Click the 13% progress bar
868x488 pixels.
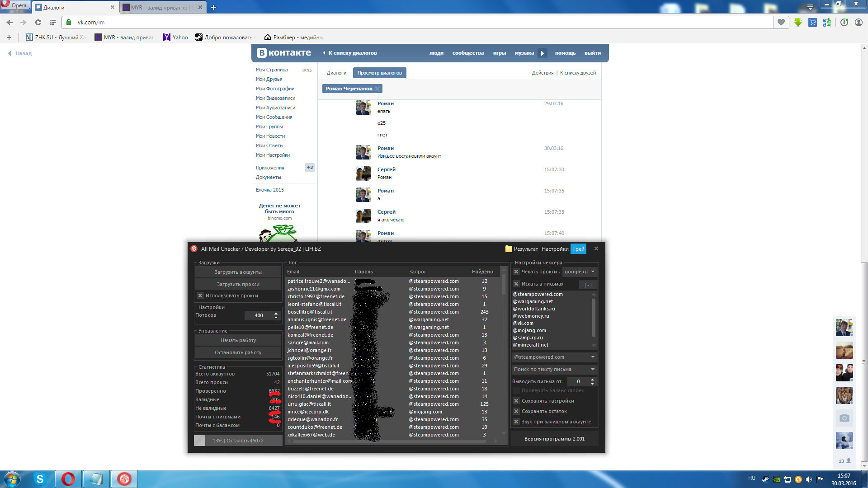(238, 441)
